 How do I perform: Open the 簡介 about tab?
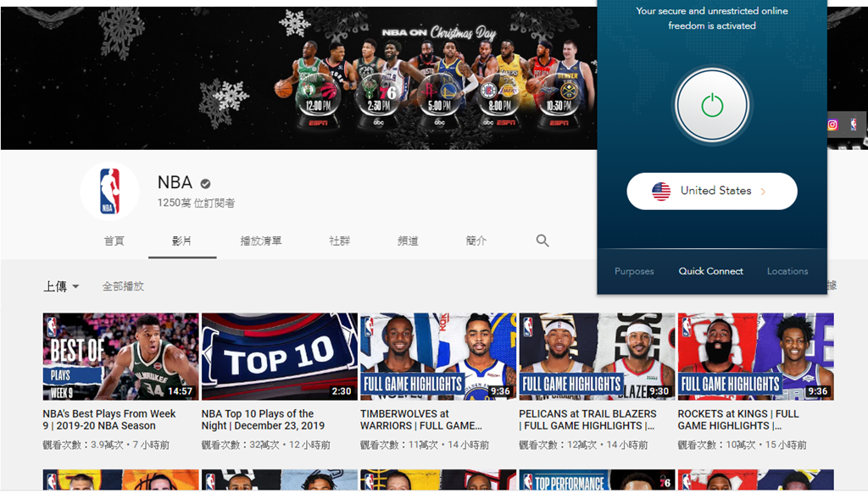[x=476, y=241]
